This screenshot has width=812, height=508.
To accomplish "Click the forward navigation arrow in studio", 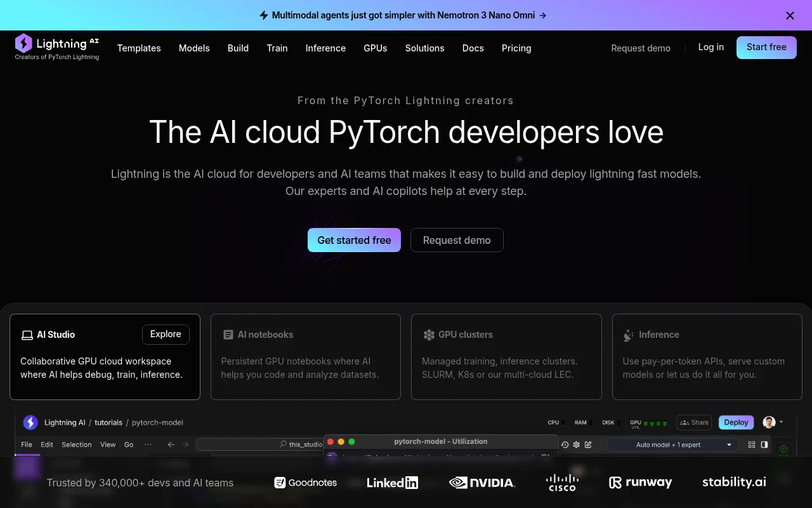I will [185, 444].
